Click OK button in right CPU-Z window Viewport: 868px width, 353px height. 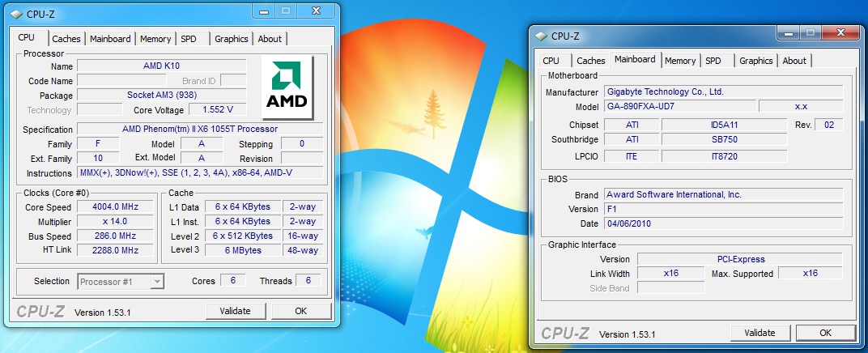825,333
